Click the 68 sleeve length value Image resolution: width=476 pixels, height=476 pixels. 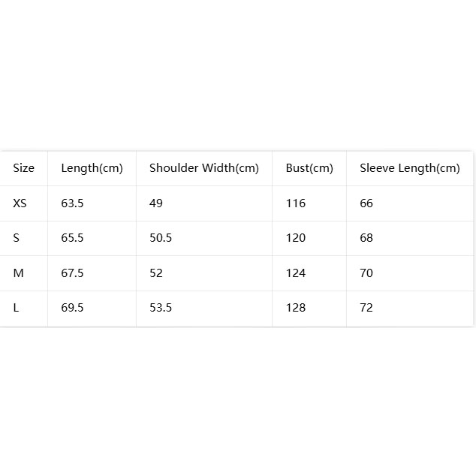pyautogui.click(x=366, y=238)
